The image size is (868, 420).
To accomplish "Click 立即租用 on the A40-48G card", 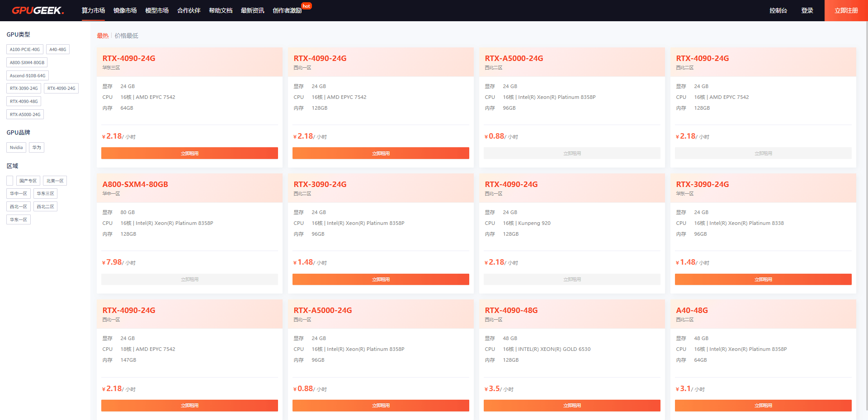I will tap(763, 406).
